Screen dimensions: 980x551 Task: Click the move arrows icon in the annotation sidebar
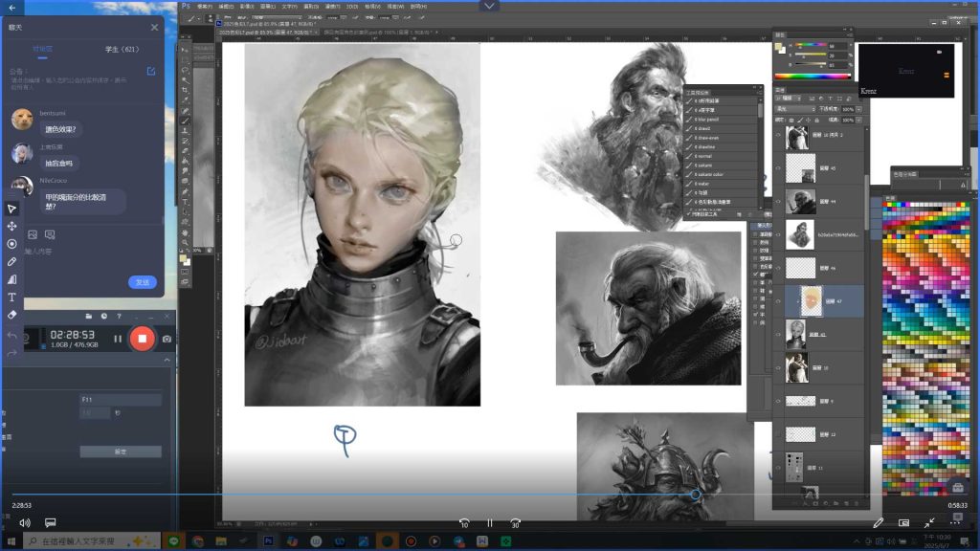(12, 226)
